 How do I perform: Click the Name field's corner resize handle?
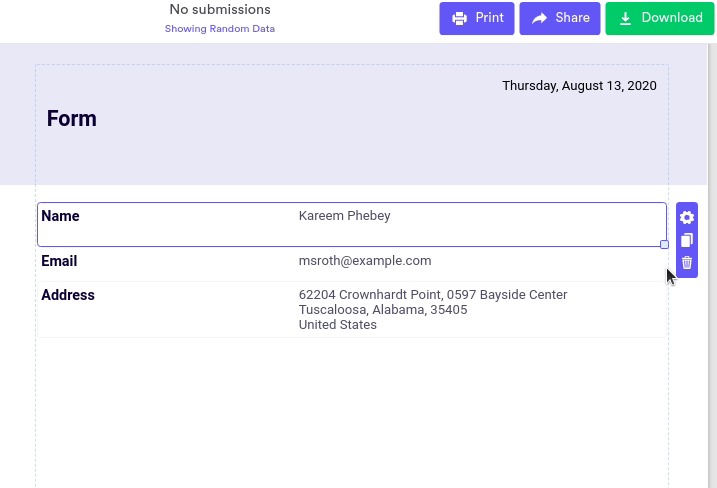664,244
